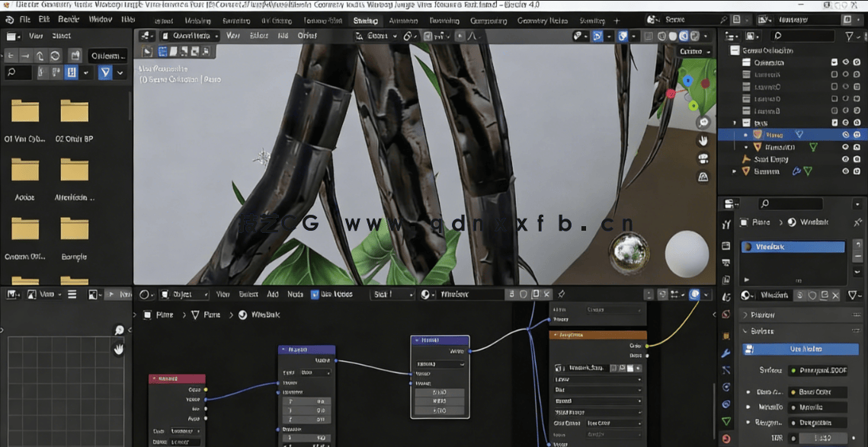868x447 pixels.
Task: Activate the hand pan icon in the viewport
Action: click(703, 140)
